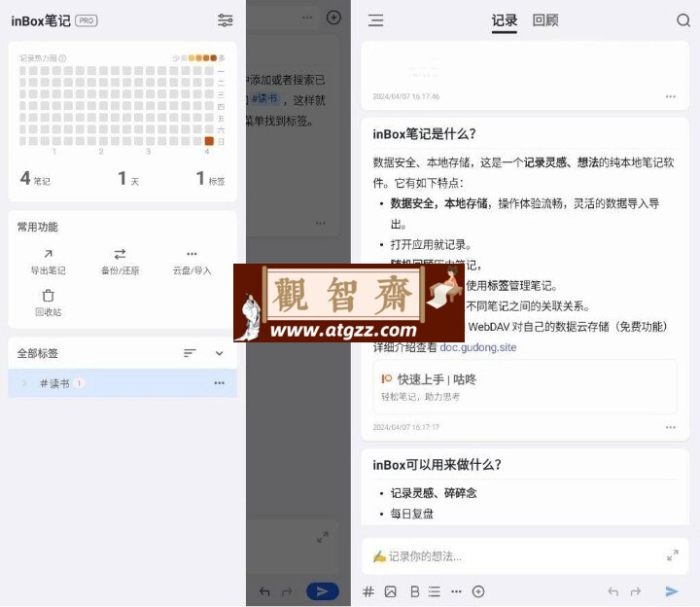This screenshot has height=607, width=700.
Task: Collapse the 全部标签 section with chevron
Action: pyautogui.click(x=219, y=353)
